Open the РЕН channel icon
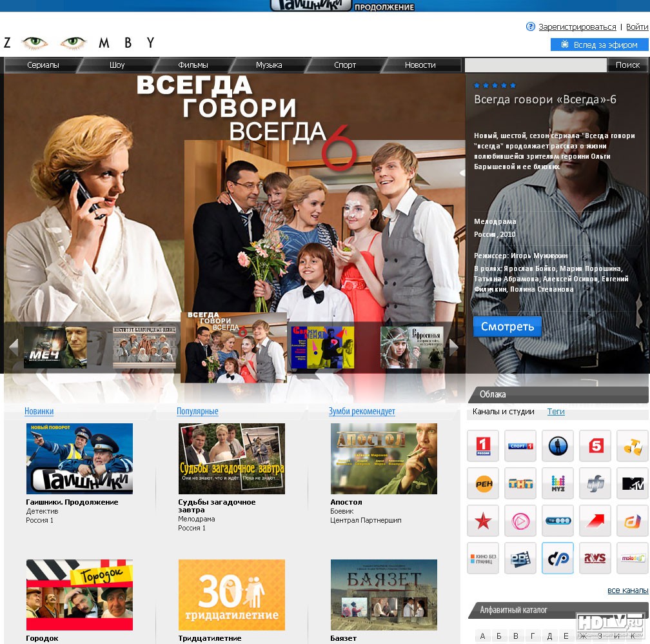This screenshot has width=650, height=644. coord(483,483)
